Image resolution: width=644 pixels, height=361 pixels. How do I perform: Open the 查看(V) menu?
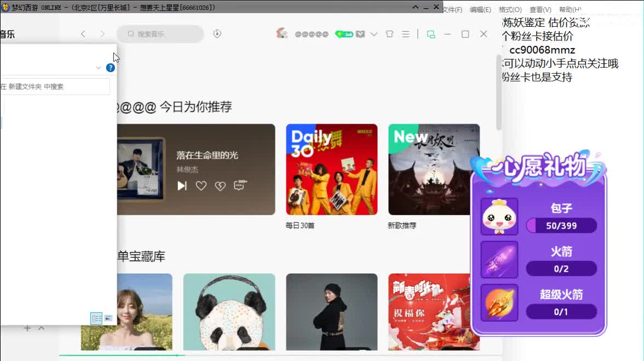[x=539, y=9]
